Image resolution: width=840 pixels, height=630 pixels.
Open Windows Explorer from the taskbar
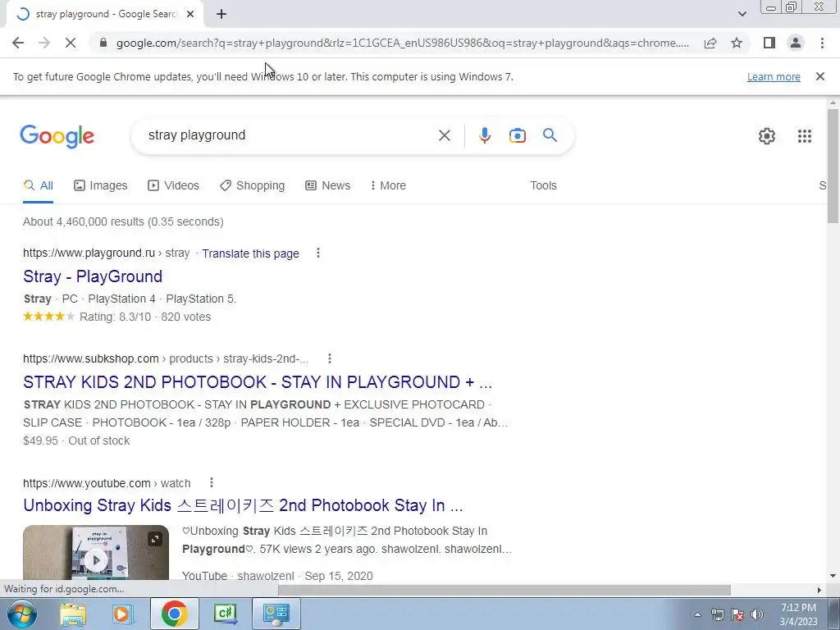(73, 614)
